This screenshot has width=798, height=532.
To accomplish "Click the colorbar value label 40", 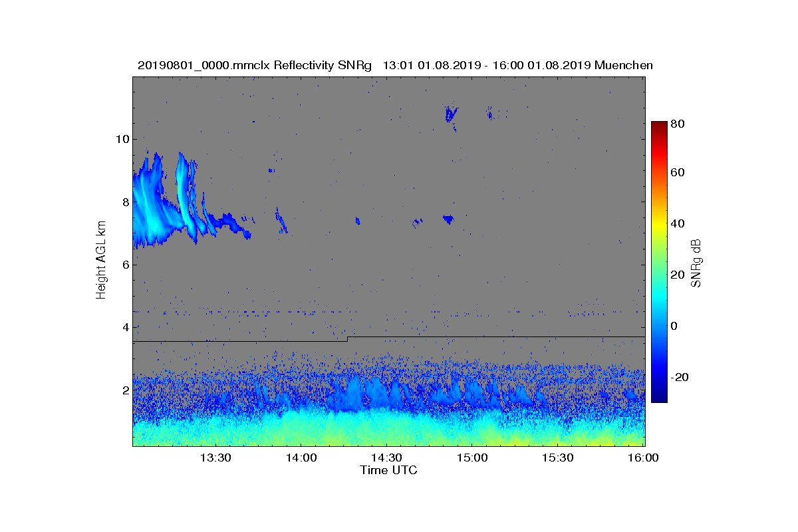I will (x=678, y=223).
